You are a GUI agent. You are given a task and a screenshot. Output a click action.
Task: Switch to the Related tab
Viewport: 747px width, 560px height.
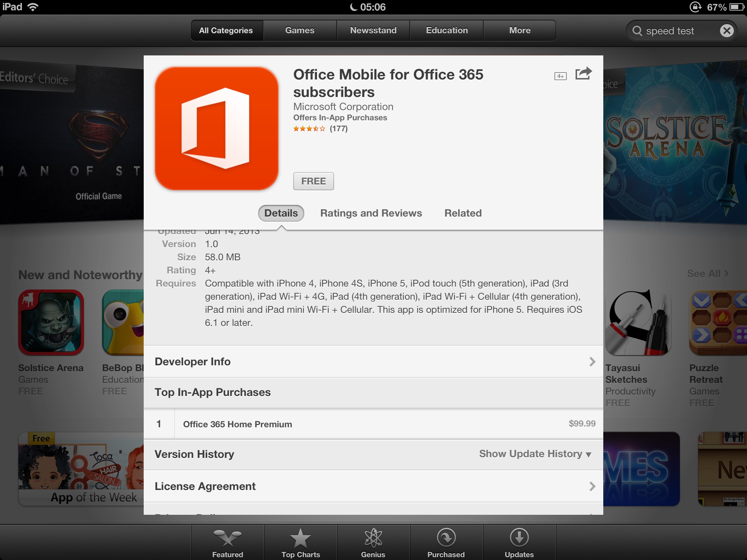click(x=463, y=213)
